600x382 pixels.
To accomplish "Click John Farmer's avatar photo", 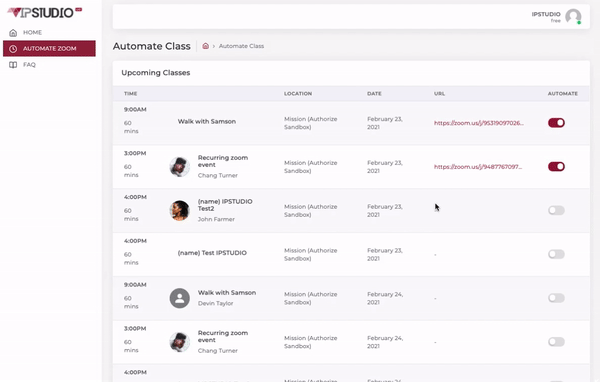I will tap(179, 211).
